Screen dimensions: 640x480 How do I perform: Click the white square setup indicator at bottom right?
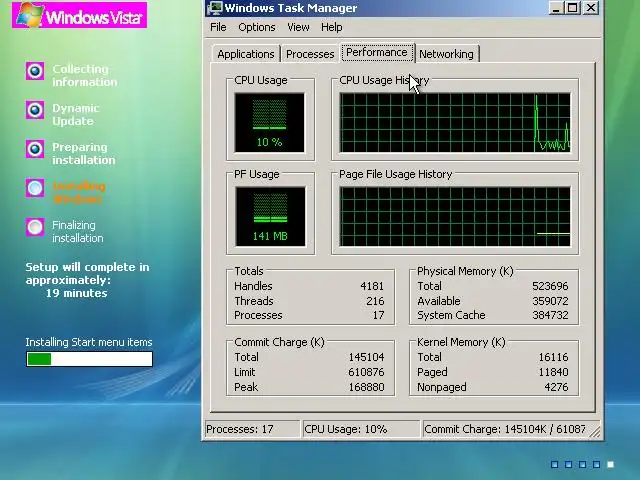[x=611, y=464]
